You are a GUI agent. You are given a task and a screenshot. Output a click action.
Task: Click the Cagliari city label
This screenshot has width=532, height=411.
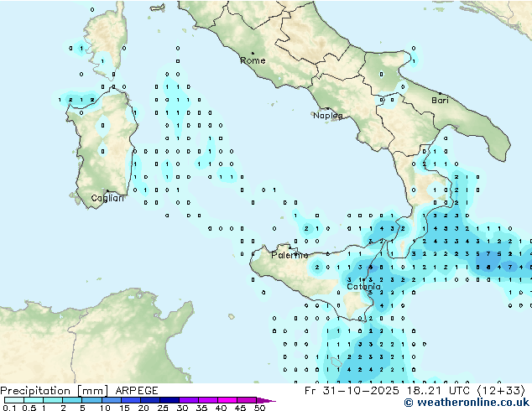coord(107,198)
